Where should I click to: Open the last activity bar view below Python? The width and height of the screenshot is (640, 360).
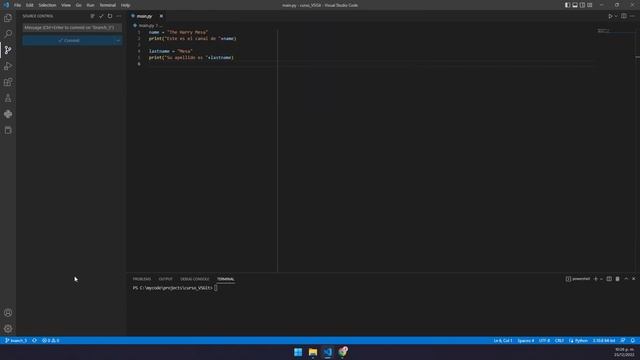coord(8,130)
